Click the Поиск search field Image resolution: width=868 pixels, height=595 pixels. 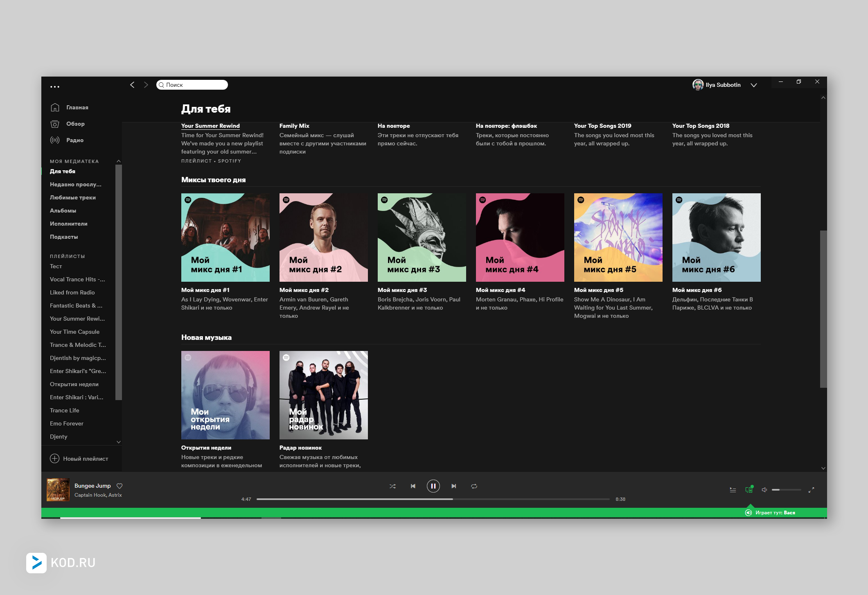[x=192, y=85]
